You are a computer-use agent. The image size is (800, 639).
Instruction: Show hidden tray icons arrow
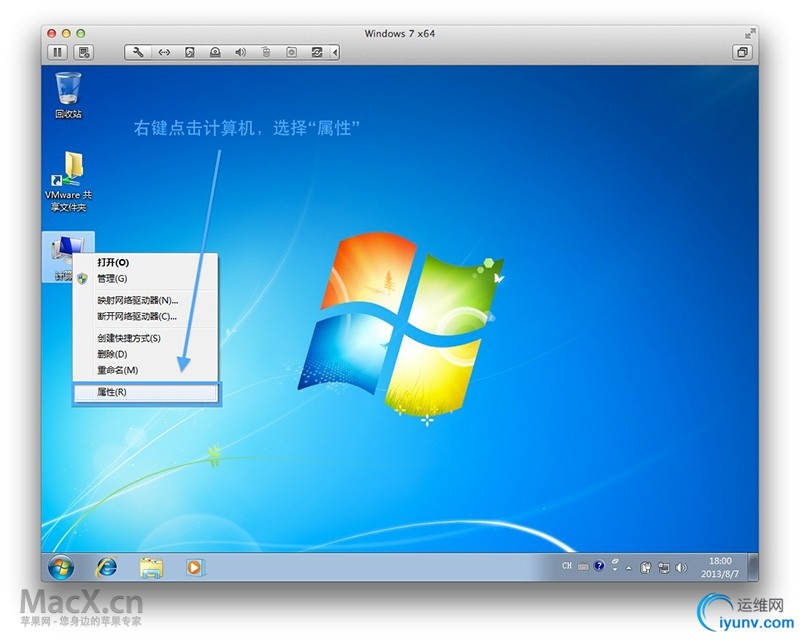coord(629,568)
